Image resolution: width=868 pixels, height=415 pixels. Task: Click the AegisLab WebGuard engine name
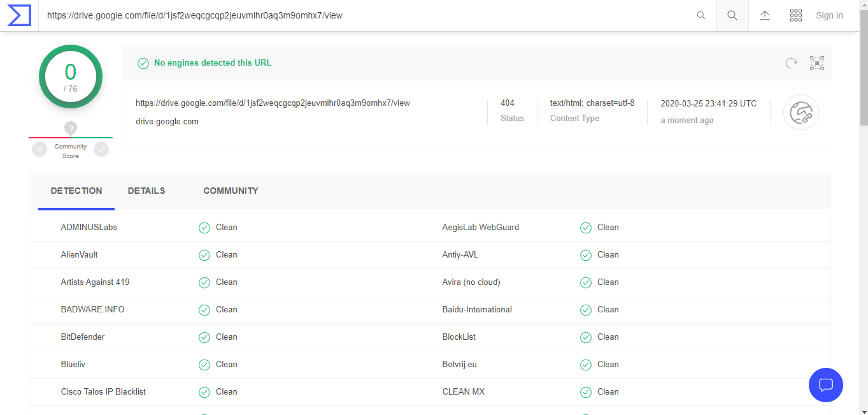click(481, 227)
